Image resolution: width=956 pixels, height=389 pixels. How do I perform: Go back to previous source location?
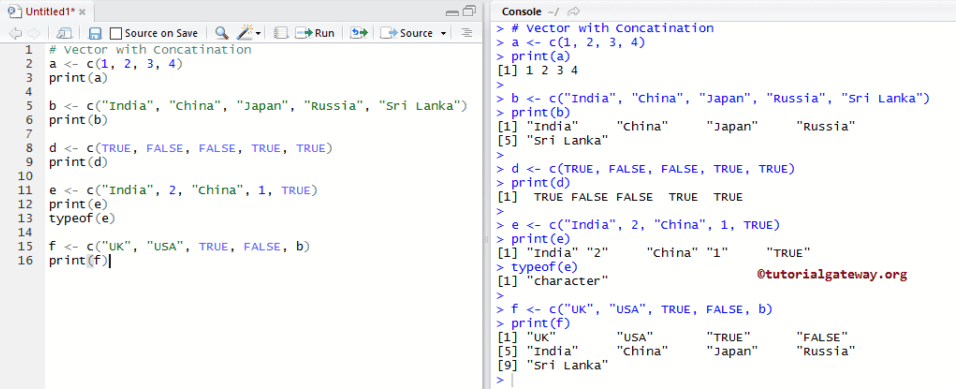click(x=15, y=33)
